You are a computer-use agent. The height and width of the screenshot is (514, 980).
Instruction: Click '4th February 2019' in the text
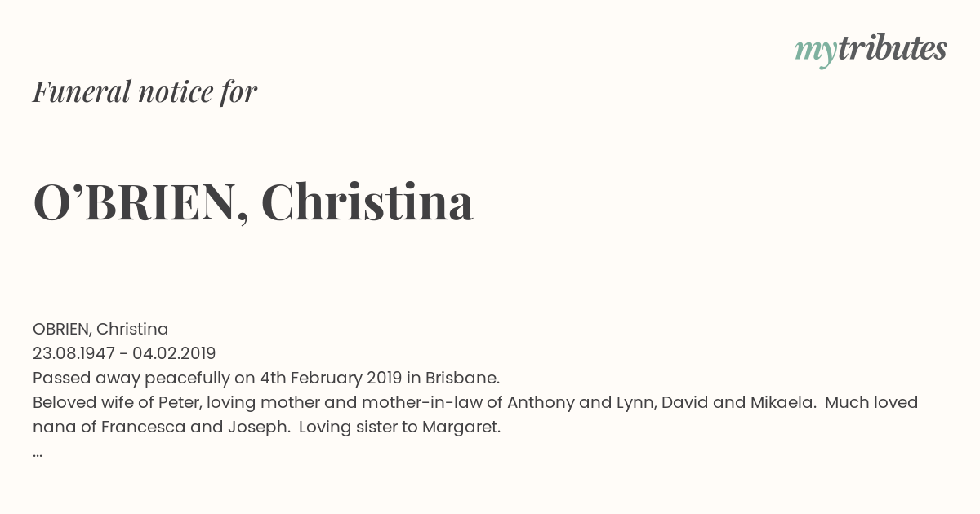coord(331,378)
